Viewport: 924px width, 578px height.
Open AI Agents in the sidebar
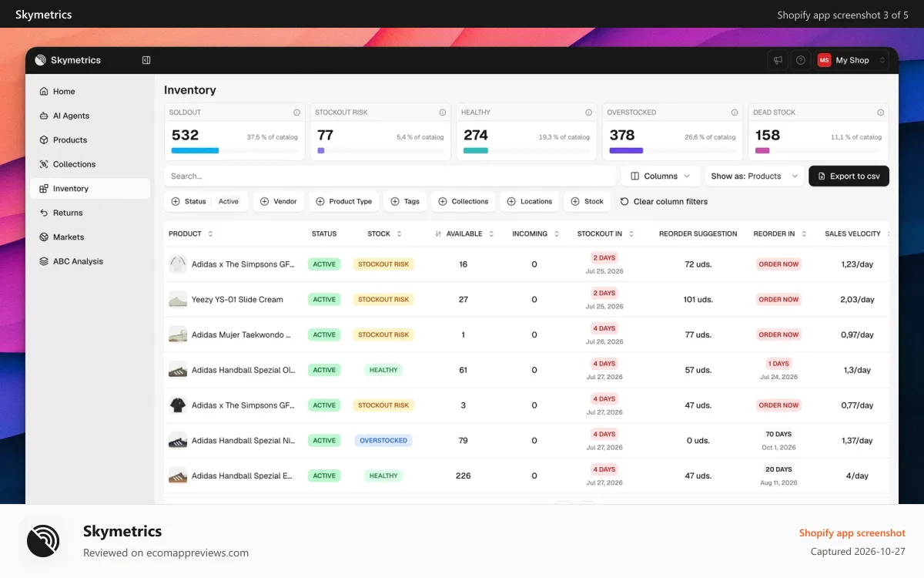90,116
